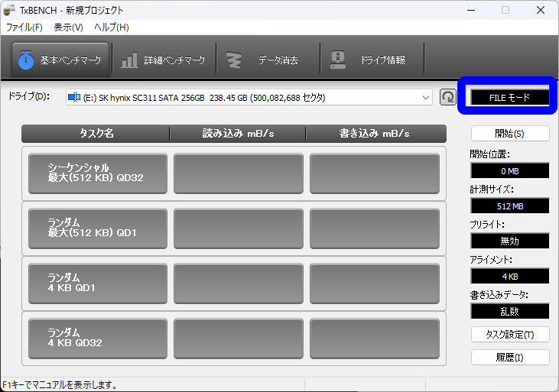Open ファイル(F) menu
The width and height of the screenshot is (559, 392).
tap(24, 27)
